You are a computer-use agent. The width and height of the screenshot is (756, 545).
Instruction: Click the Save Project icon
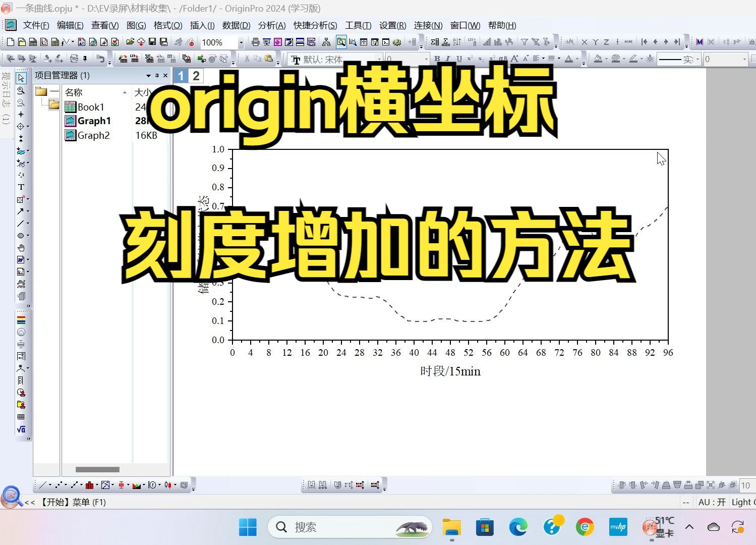152,42
